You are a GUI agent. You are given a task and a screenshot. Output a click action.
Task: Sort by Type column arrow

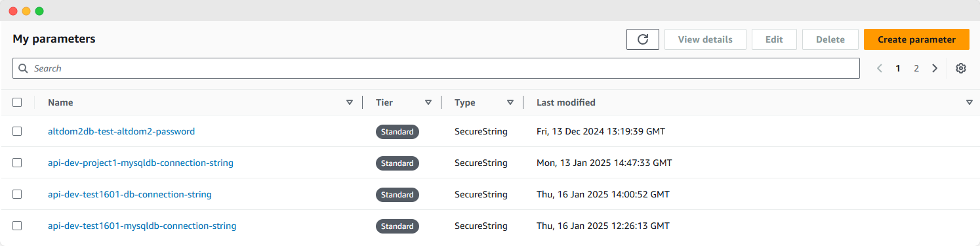pos(510,102)
